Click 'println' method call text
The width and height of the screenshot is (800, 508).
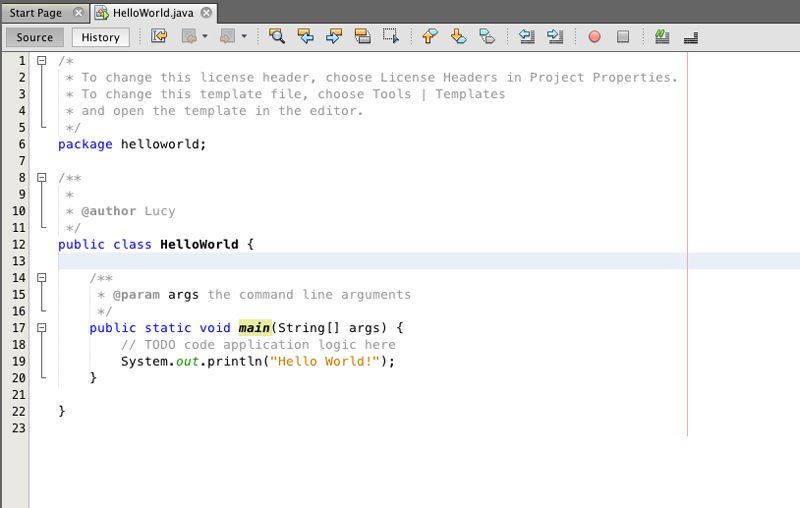click(234, 362)
